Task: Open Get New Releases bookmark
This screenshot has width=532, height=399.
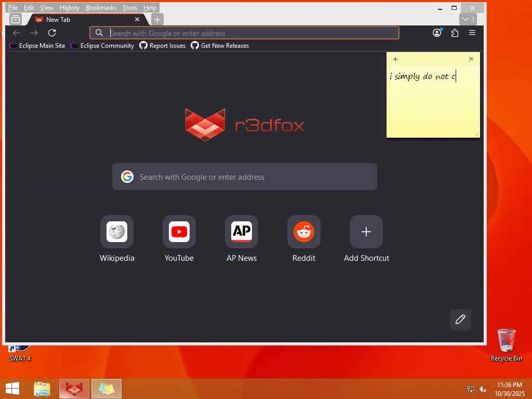Action: coord(220,46)
